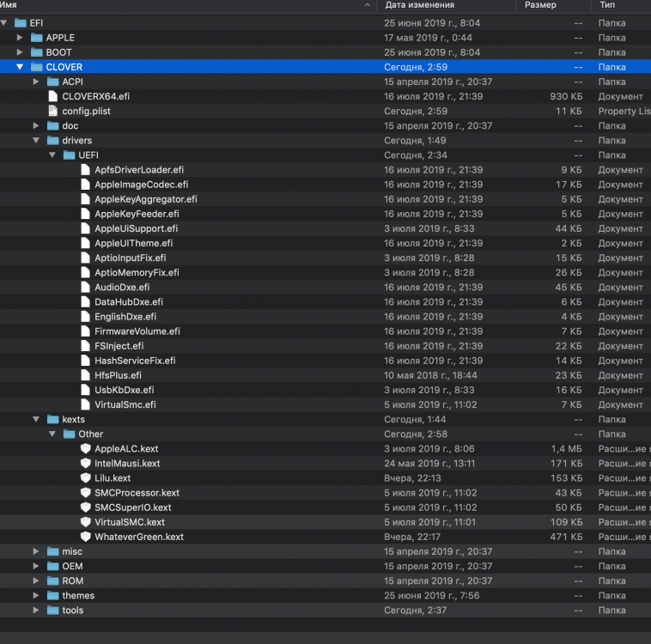Expand the doc folder triangle
Viewport: 651px width, 644px height.
click(x=36, y=126)
